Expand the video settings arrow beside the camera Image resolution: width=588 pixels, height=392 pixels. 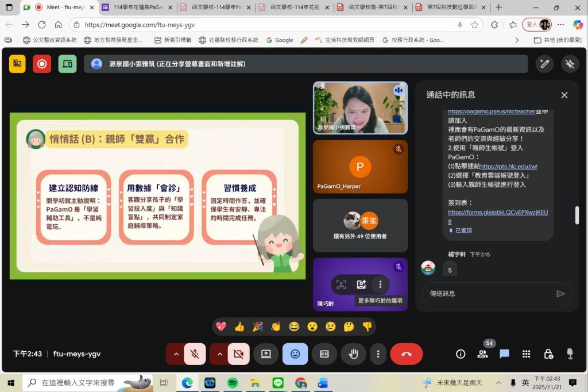pyautogui.click(x=219, y=354)
